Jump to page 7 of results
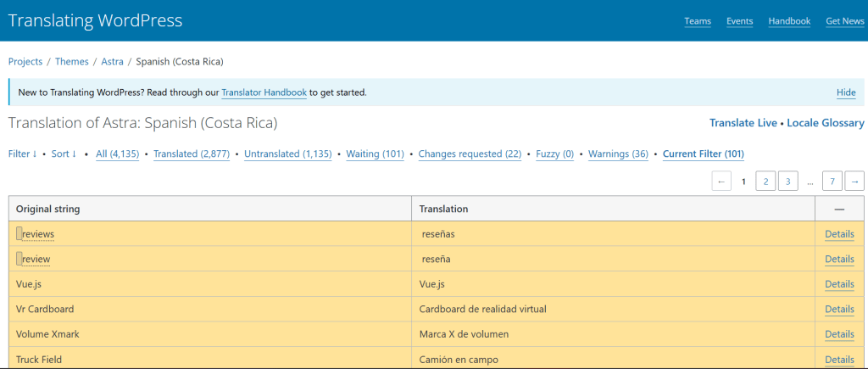Viewport: 868px width, 369px height. pos(832,182)
